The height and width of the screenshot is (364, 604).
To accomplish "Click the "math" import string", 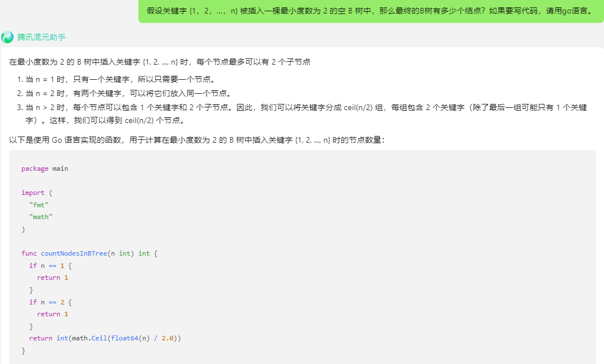I will tap(41, 217).
